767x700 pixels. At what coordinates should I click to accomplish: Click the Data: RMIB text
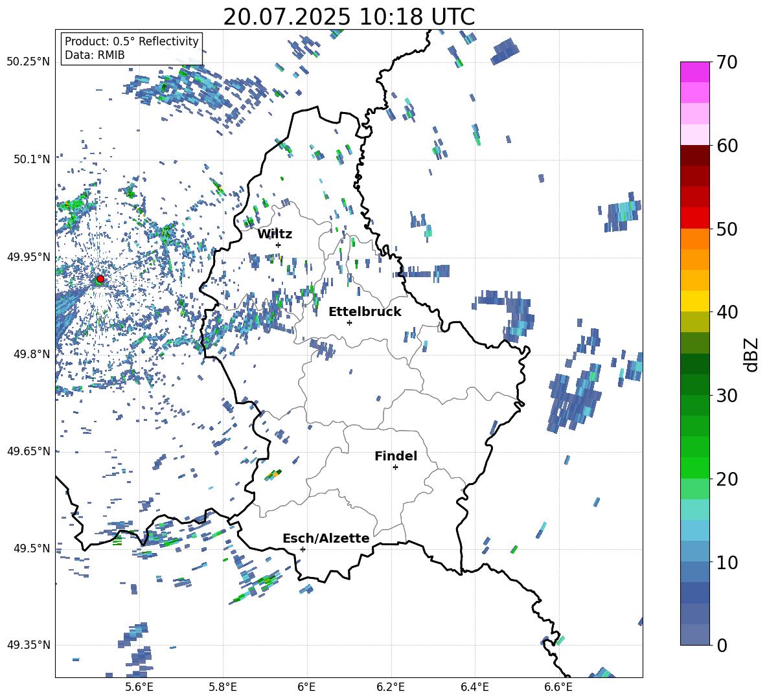pos(95,55)
